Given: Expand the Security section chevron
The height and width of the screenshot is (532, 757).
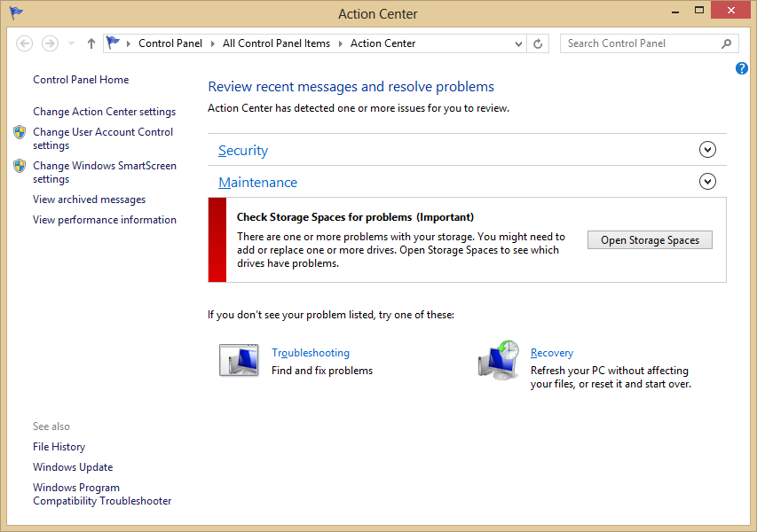Looking at the screenshot, I should [x=707, y=150].
